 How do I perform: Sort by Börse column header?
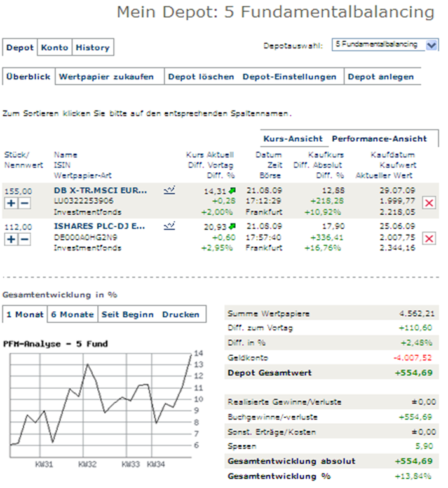click(270, 175)
